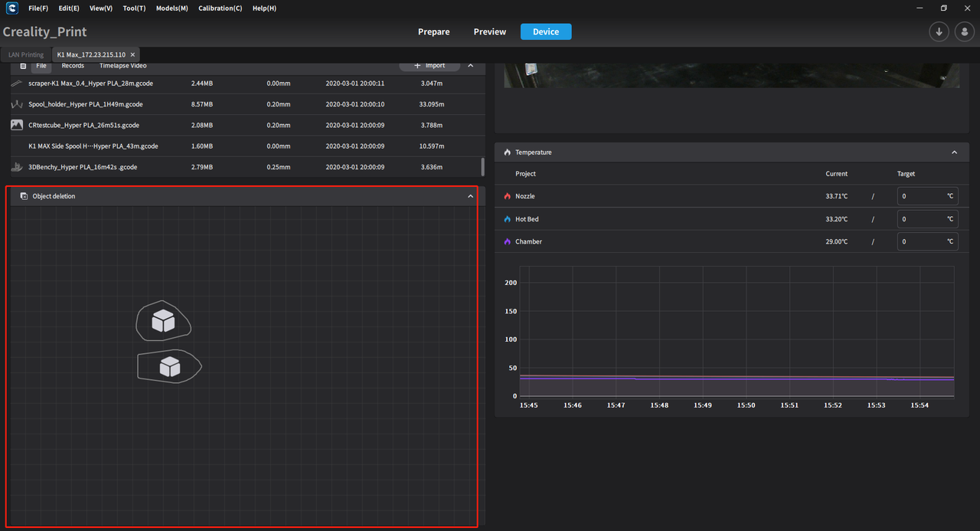Click the Creality Print logo icon
Screen dimensions: 980x531
coord(12,8)
